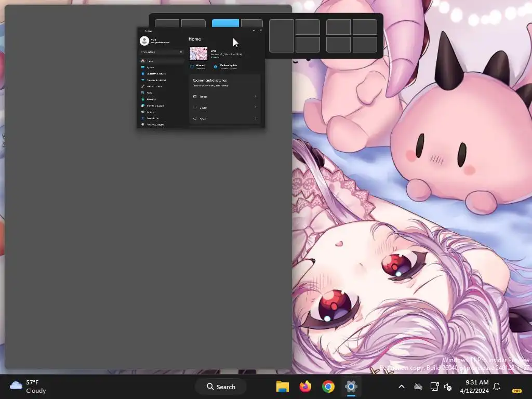Click the muted speaker volume icon
The image size is (532, 399).
pos(448,387)
